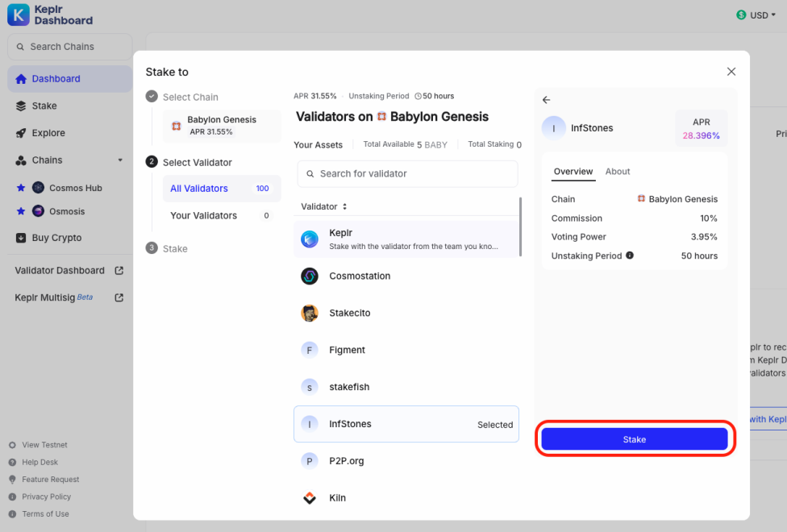787x532 pixels.
Task: Click the blue Stake button
Action: pyautogui.click(x=635, y=439)
